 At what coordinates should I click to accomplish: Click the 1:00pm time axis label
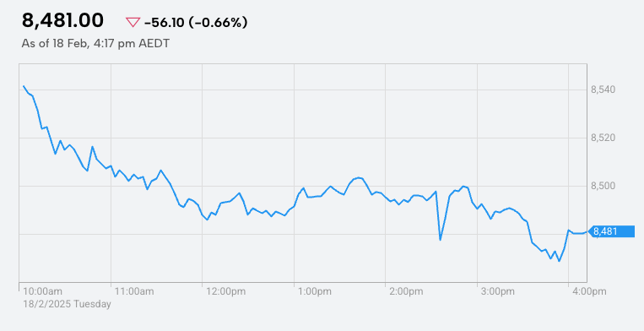pyautogui.click(x=314, y=291)
